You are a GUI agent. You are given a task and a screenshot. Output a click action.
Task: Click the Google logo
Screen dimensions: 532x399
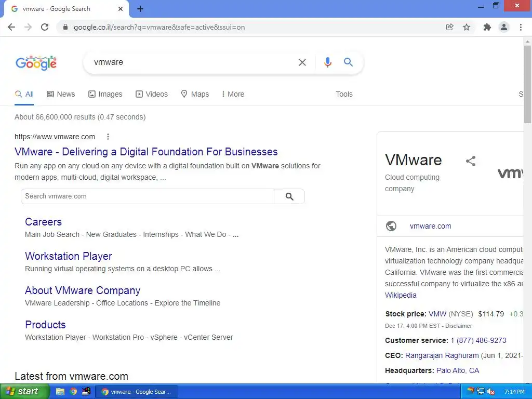[x=36, y=63]
